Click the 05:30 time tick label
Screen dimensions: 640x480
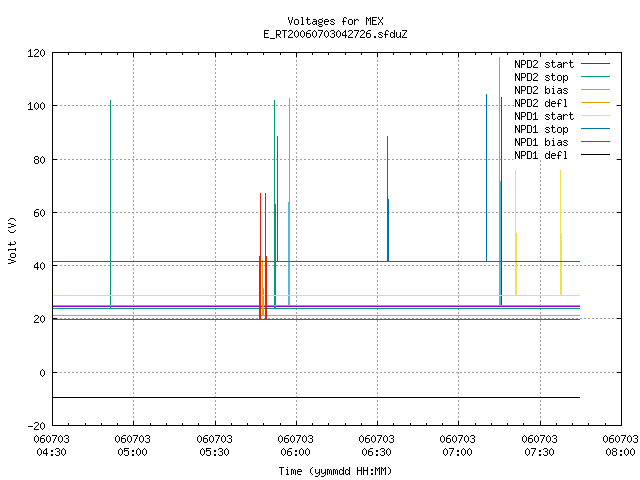214,452
